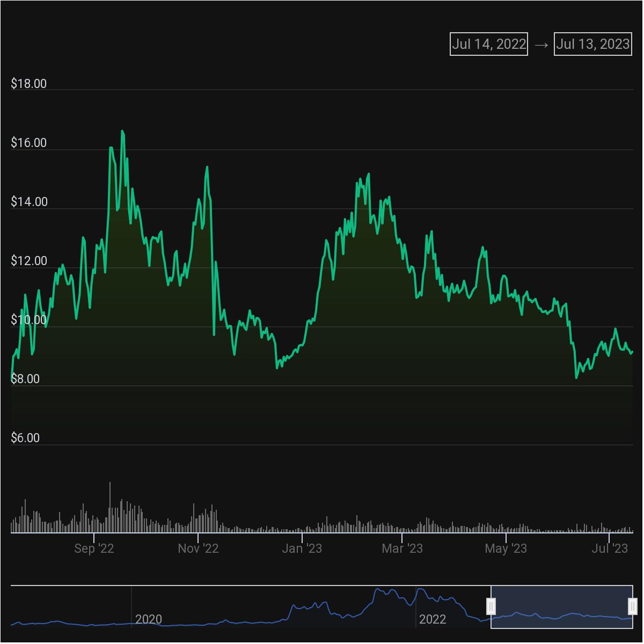Click the Mar '23 date label

(x=402, y=548)
